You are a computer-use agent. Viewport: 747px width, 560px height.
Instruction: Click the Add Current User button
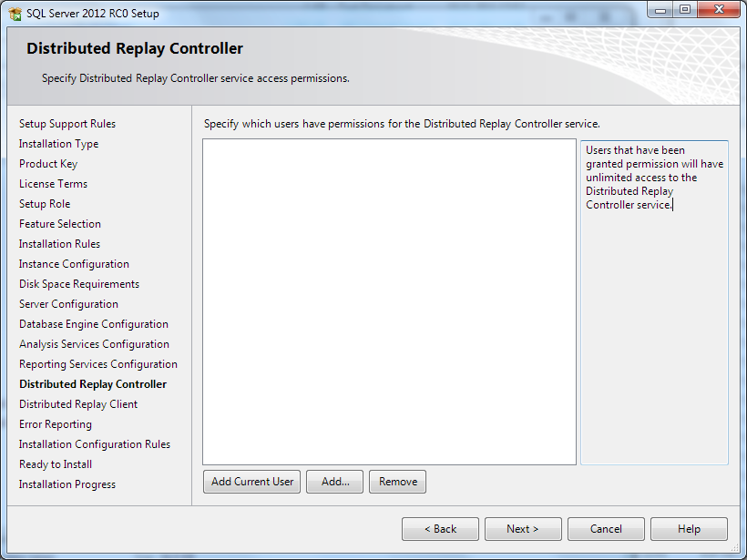click(x=251, y=482)
